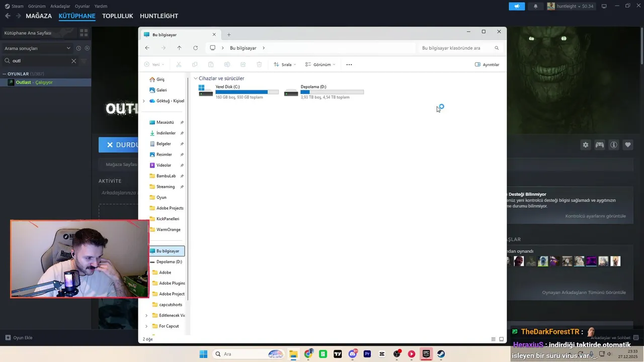The height and width of the screenshot is (362, 644).
Task: Click the ready-to-play filter icon in Steam sidebar
Action: 87,48
